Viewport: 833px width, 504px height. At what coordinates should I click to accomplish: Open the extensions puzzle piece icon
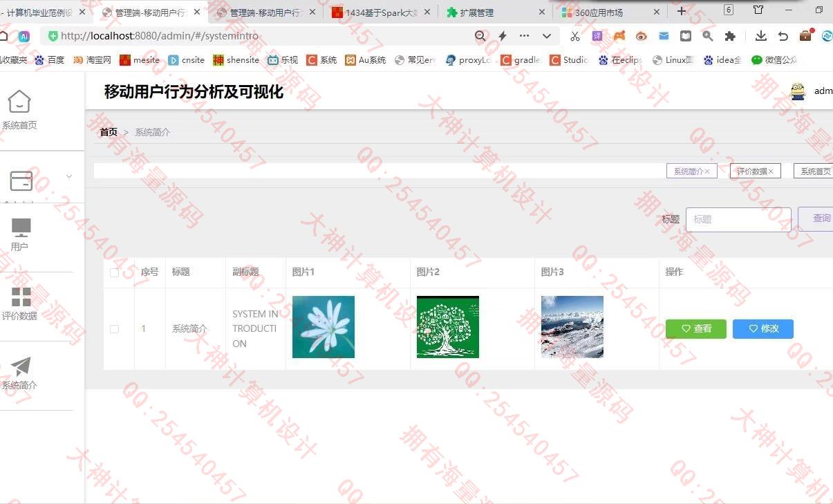[x=730, y=36]
